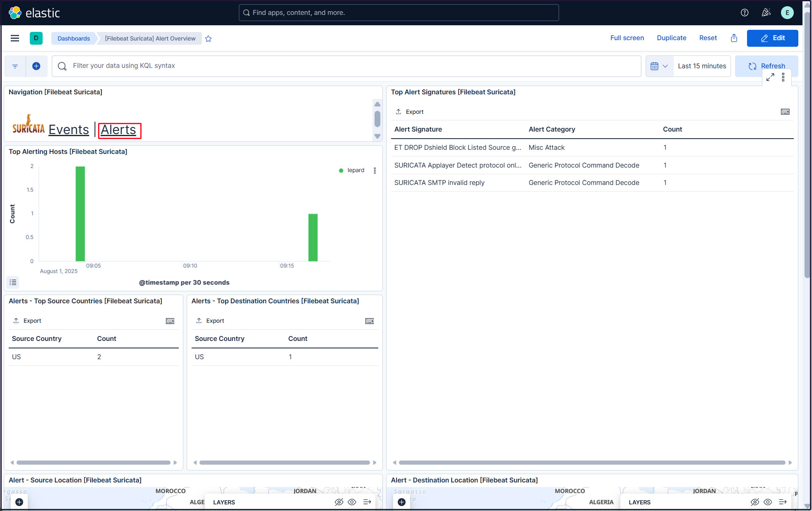812x511 pixels.
Task: Duplicate the dashboard
Action: coord(671,38)
